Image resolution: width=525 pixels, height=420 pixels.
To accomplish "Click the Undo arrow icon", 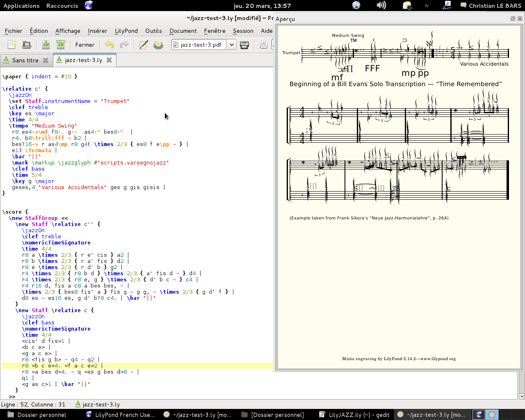I will (x=110, y=45).
